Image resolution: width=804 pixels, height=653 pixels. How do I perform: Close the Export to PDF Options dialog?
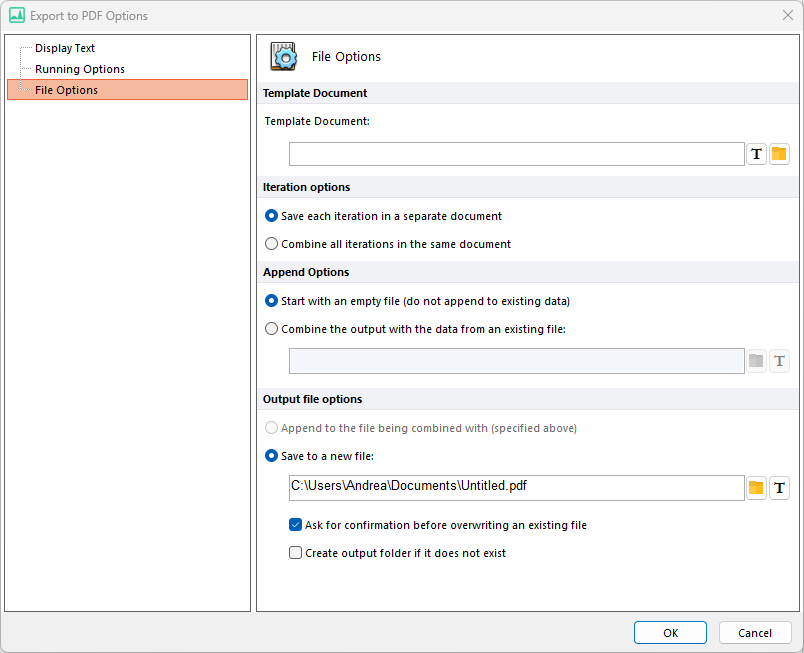coord(788,15)
